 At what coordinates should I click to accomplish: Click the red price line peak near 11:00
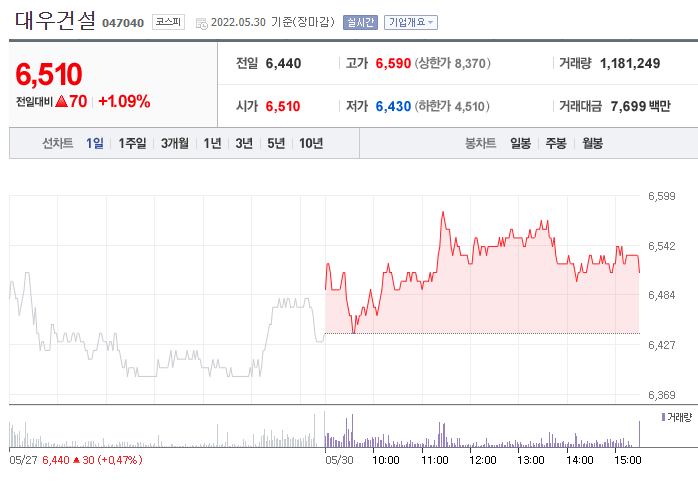coord(443,213)
